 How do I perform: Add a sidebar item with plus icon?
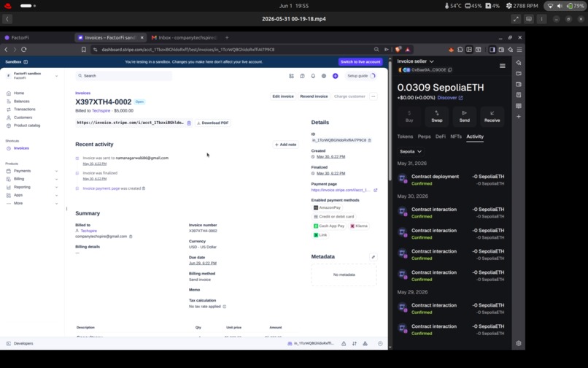click(519, 116)
